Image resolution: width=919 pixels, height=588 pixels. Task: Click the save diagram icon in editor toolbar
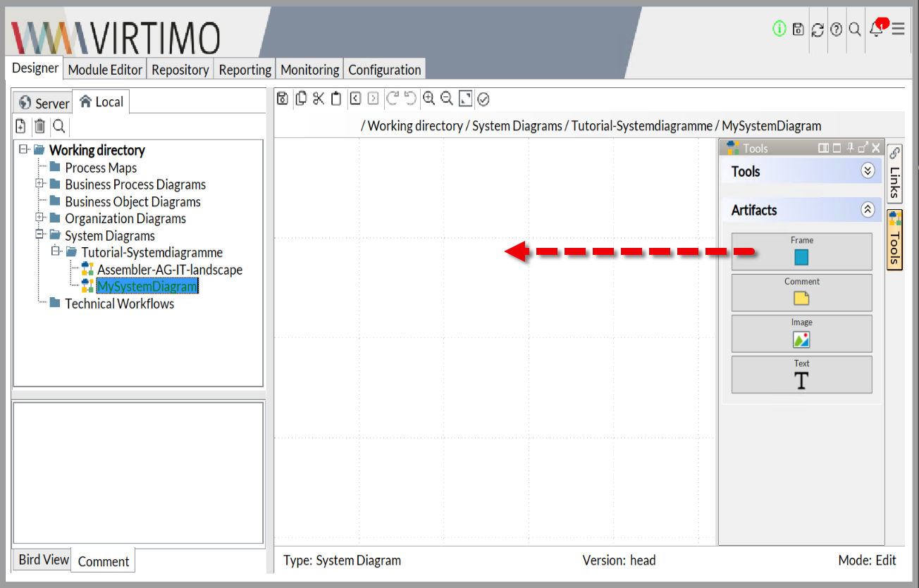tap(283, 99)
